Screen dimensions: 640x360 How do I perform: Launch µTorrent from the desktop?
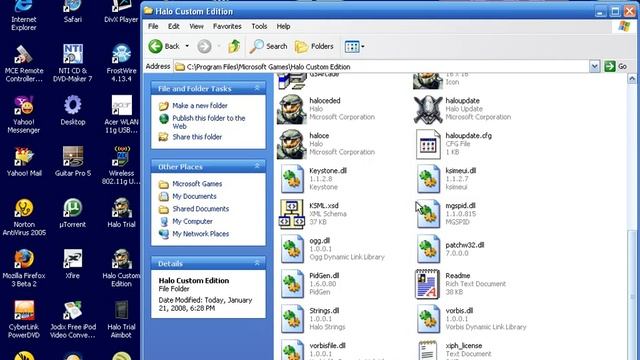(72, 213)
